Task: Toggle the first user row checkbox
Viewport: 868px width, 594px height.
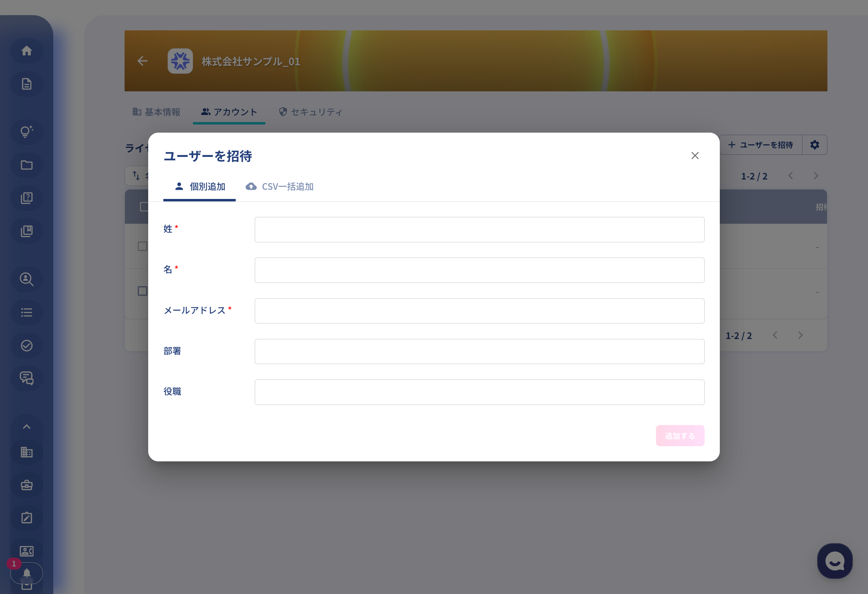Action: (142, 247)
